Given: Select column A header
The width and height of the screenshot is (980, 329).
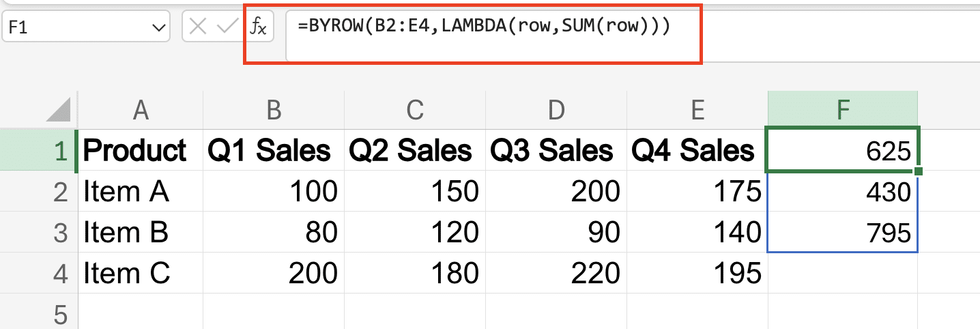Looking at the screenshot, I should [141, 109].
